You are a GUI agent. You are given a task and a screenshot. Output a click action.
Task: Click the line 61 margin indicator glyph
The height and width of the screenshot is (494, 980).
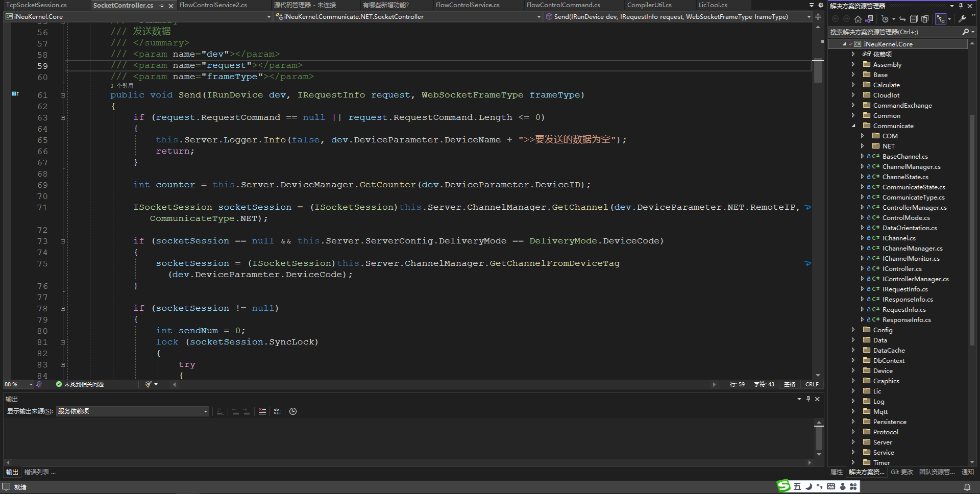[x=15, y=94]
